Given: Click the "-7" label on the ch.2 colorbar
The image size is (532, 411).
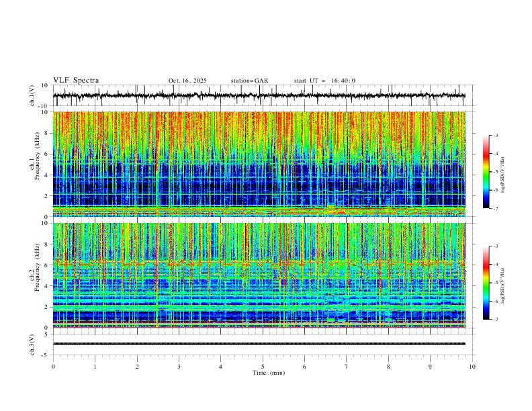Looking at the screenshot, I should point(496,320).
